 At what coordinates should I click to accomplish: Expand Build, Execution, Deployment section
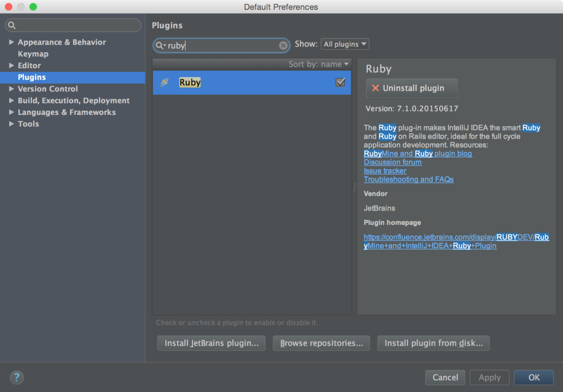point(11,101)
